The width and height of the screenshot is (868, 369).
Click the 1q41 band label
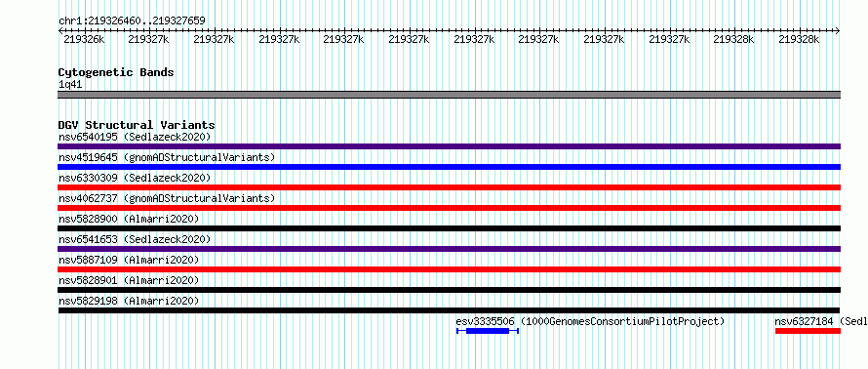coord(70,85)
